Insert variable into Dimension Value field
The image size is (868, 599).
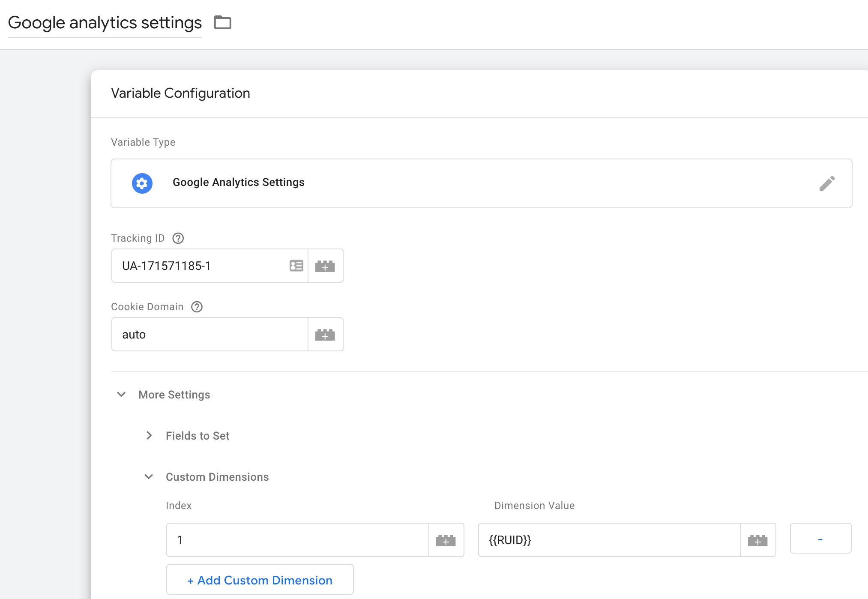pos(758,540)
